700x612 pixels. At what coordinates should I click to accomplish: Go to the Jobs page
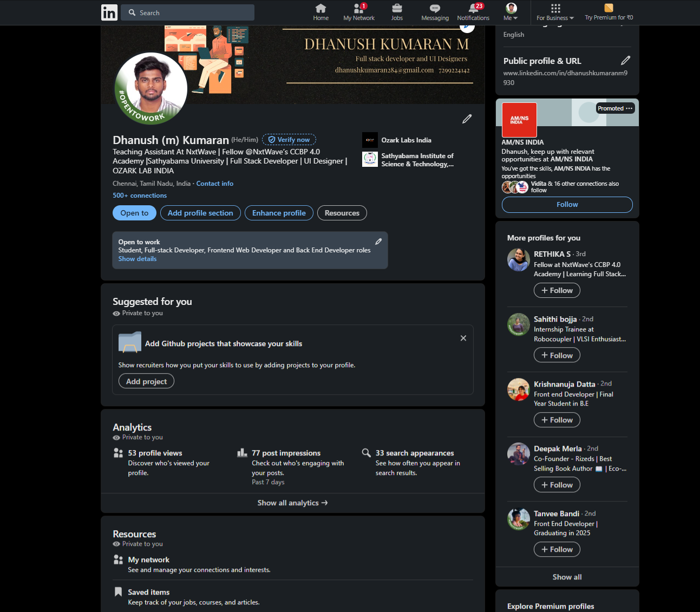[397, 12]
